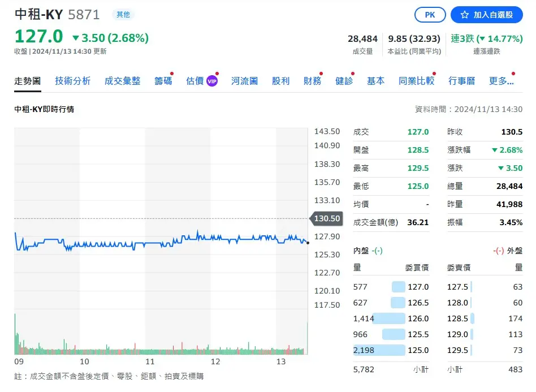Go to the 股利 tab

pos(280,81)
